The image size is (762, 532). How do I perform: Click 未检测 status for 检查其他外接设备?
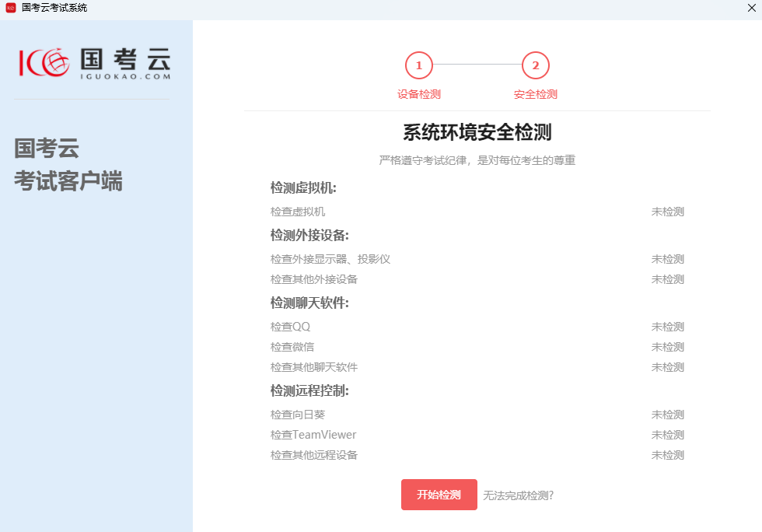pos(668,279)
